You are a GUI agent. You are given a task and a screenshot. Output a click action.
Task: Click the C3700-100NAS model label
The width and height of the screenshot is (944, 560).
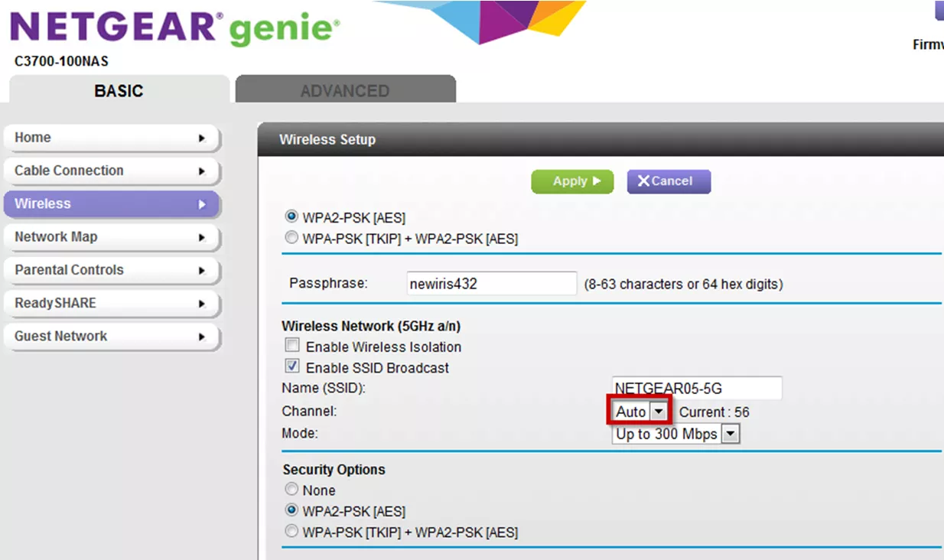coord(61,62)
